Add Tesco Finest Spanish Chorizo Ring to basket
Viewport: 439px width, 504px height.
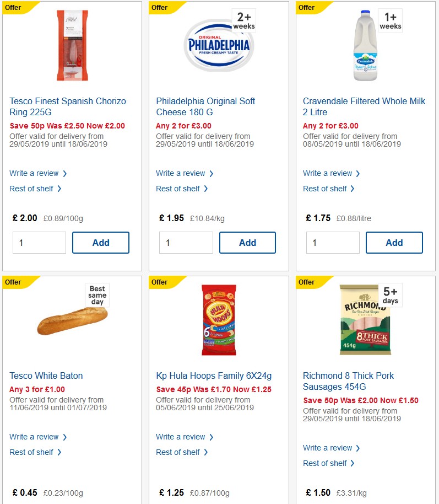tap(100, 243)
